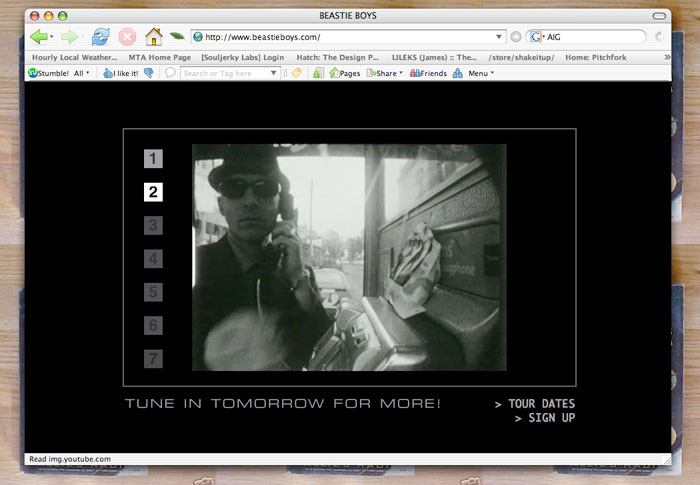
Task: Select video number 1
Action: coord(153,159)
